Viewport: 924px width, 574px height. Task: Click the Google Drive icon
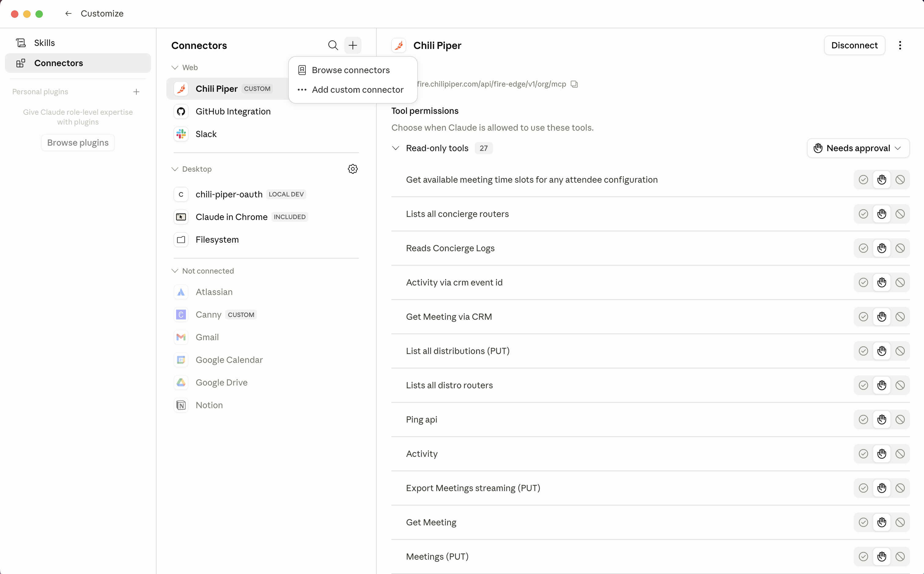(181, 382)
